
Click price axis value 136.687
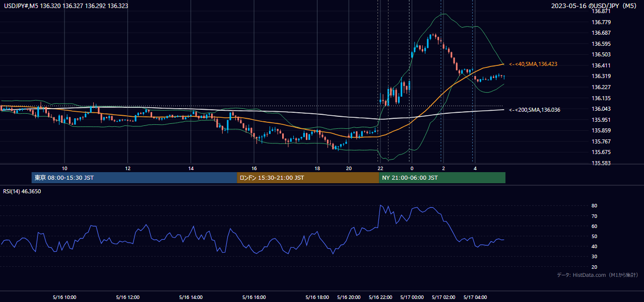pos(601,33)
